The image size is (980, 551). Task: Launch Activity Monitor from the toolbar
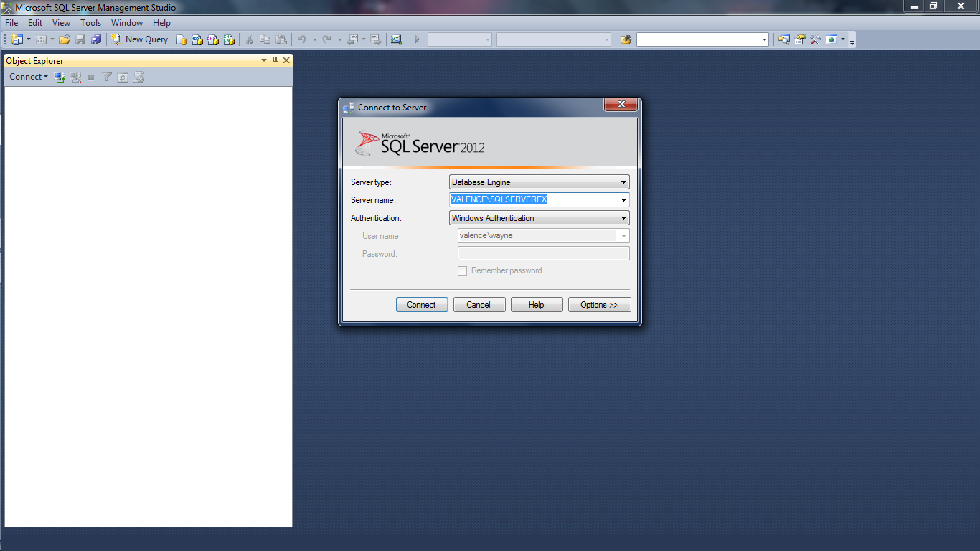point(397,39)
